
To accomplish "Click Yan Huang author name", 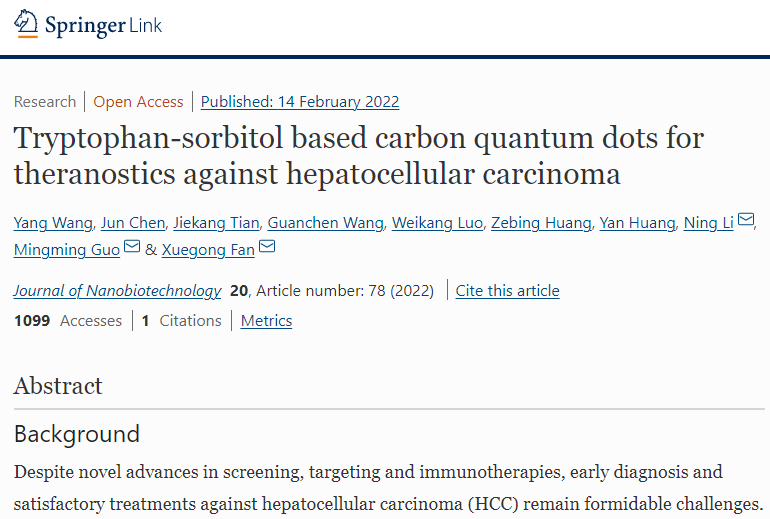I will click(x=637, y=223).
